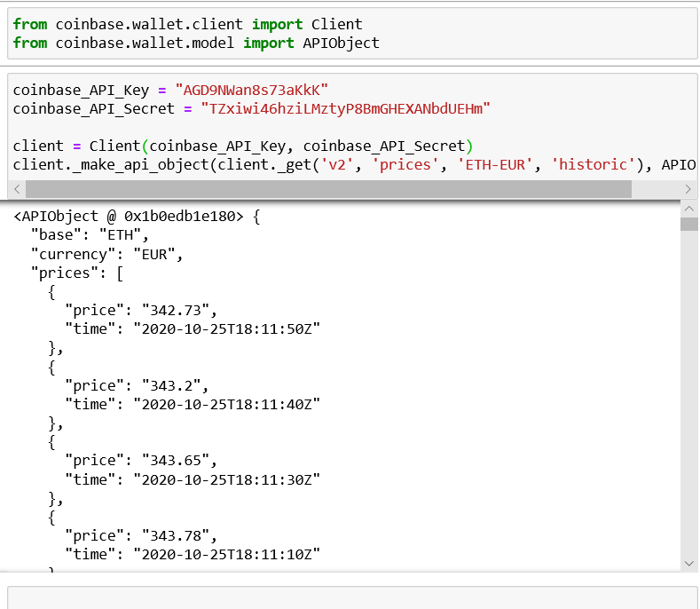Click the timestamp 2020-10-25T18:11:40Z
Viewport: 700px width, 609px height.
[x=226, y=404]
